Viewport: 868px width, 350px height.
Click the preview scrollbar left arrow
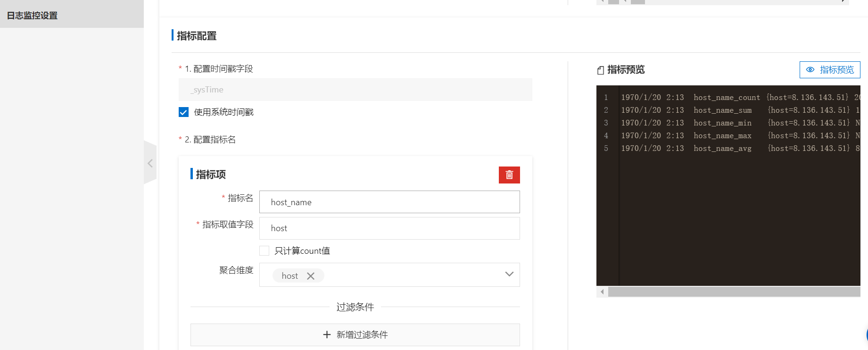tap(602, 292)
